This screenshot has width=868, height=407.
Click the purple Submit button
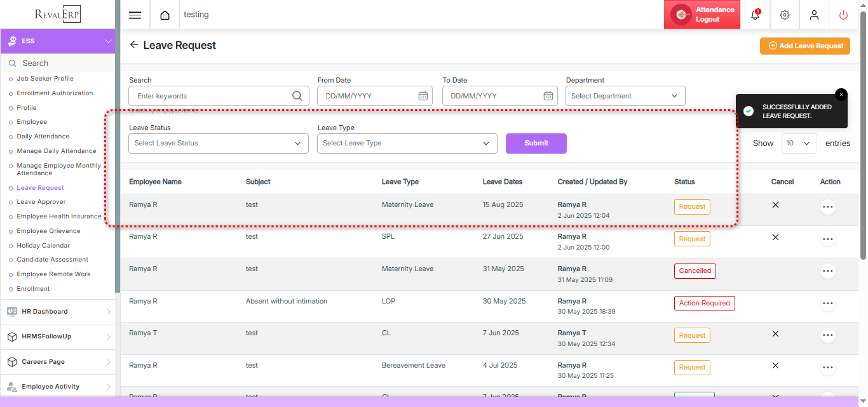coord(536,143)
